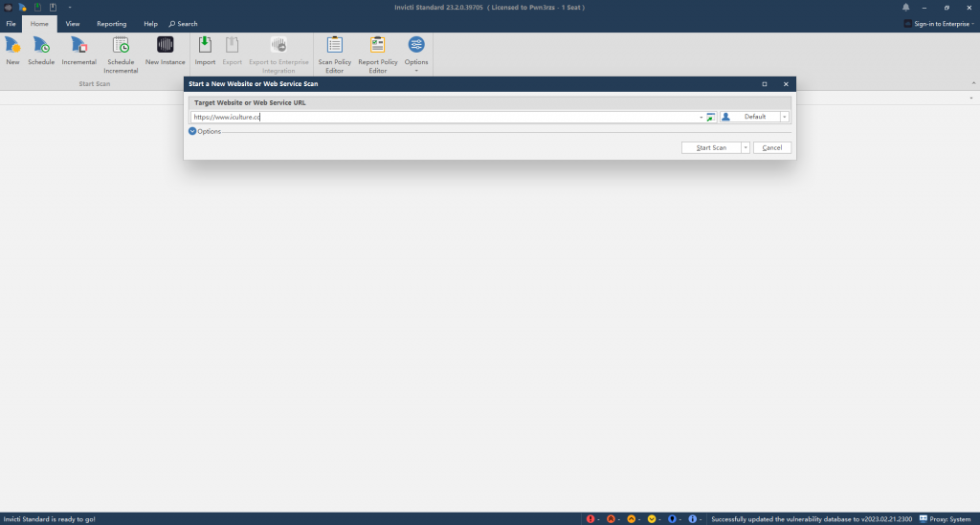This screenshot has width=980, height=525.
Task: Click the Proxy: System status indicator
Action: point(945,518)
